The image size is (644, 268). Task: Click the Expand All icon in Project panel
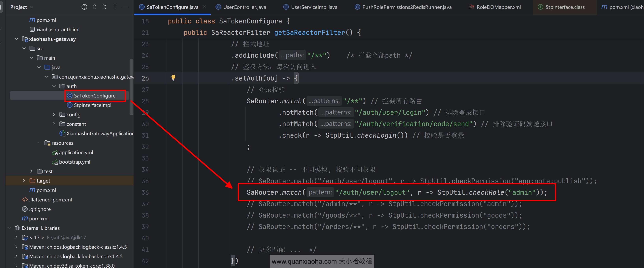point(95,7)
